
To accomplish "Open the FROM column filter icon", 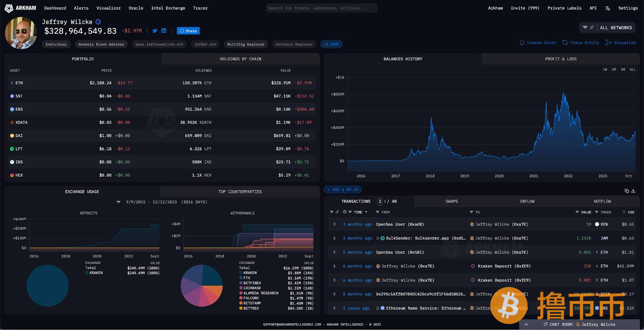I will 378,212.
